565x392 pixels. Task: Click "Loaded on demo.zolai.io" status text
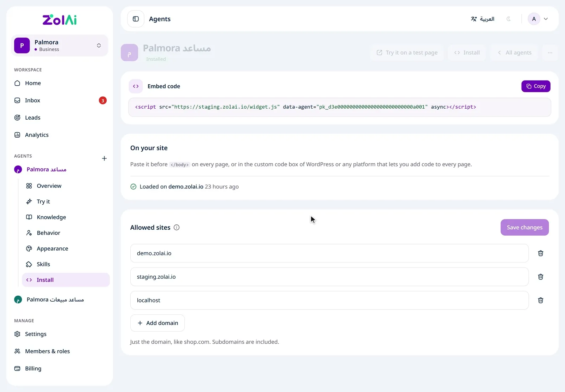click(x=171, y=187)
